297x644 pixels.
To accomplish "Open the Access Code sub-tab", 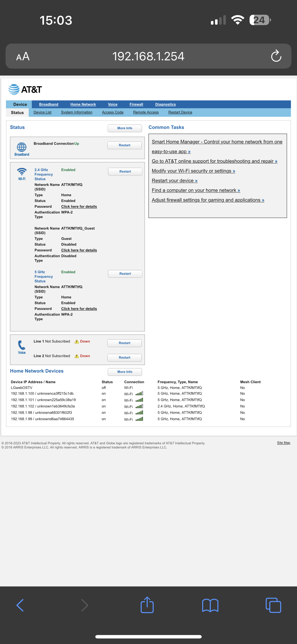I will 113,112.
